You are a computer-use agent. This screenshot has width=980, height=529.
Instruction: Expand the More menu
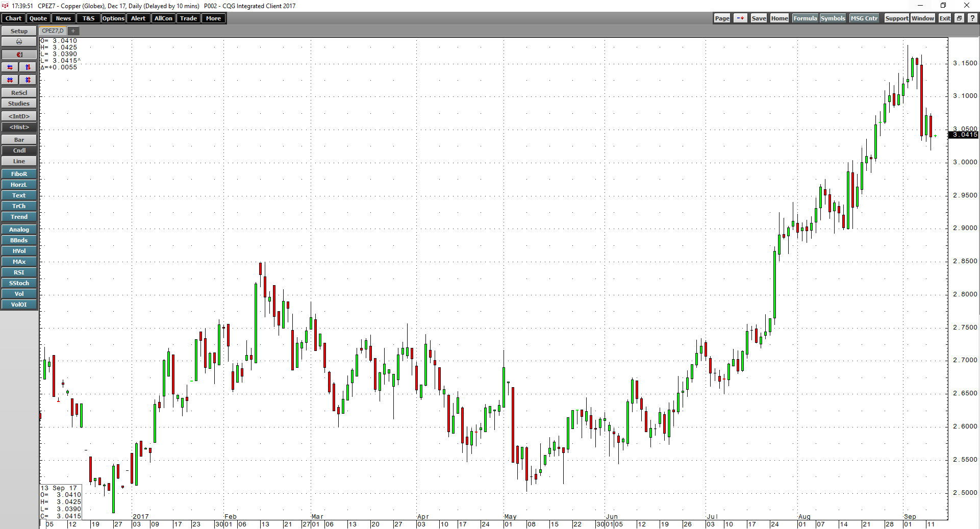(213, 18)
